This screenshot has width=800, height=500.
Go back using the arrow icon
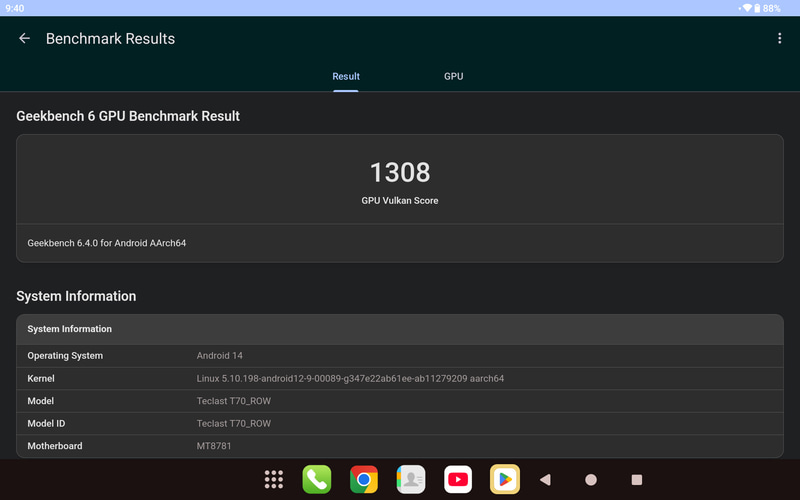(x=24, y=38)
